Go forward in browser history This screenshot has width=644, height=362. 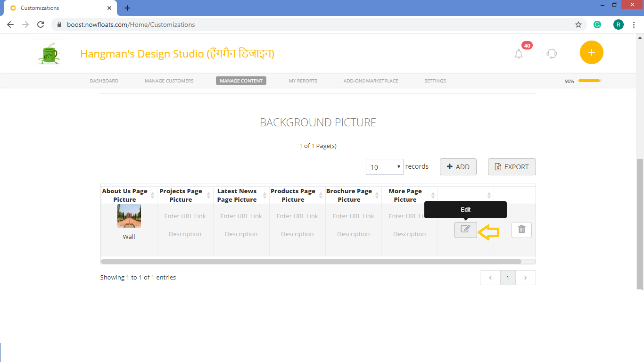pyautogui.click(x=25, y=25)
